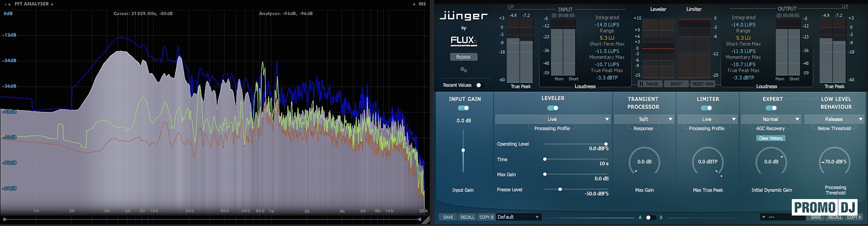
Task: Switch the A/B preset comparison toggle
Action: click(x=650, y=218)
